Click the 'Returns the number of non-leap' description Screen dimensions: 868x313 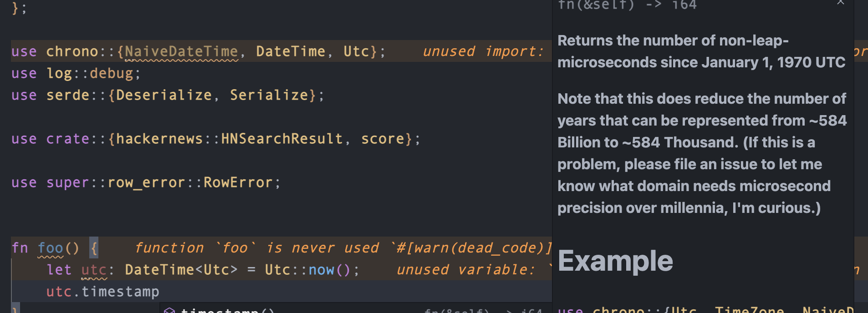click(x=673, y=40)
